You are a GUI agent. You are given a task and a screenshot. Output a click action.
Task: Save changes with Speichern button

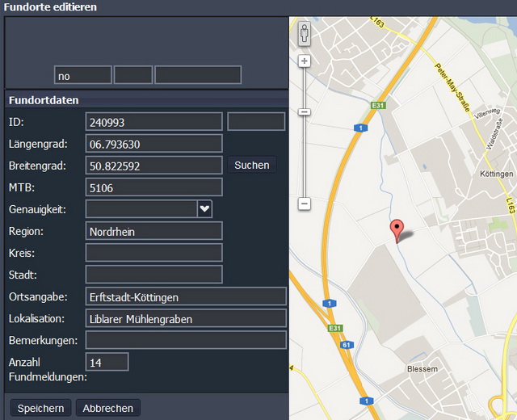tap(40, 408)
